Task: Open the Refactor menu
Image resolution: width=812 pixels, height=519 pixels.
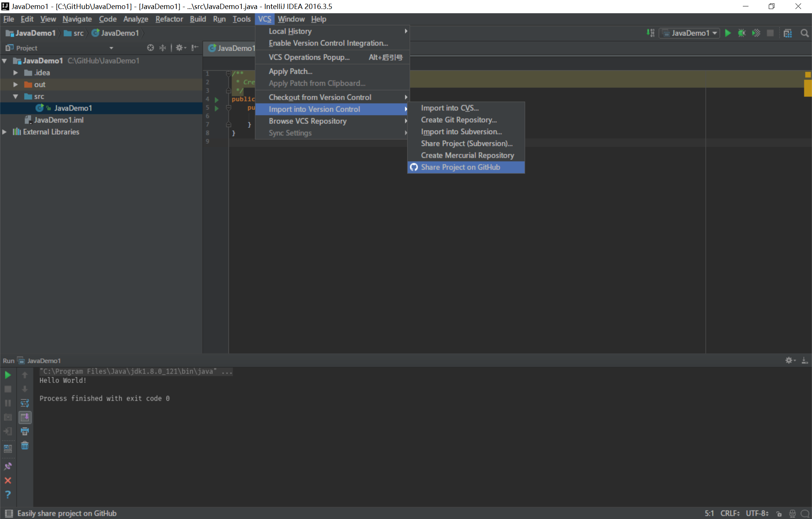Action: point(169,19)
